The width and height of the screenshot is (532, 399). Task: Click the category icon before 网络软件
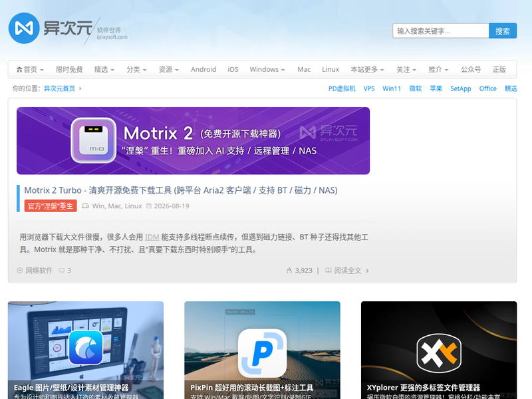(20, 271)
